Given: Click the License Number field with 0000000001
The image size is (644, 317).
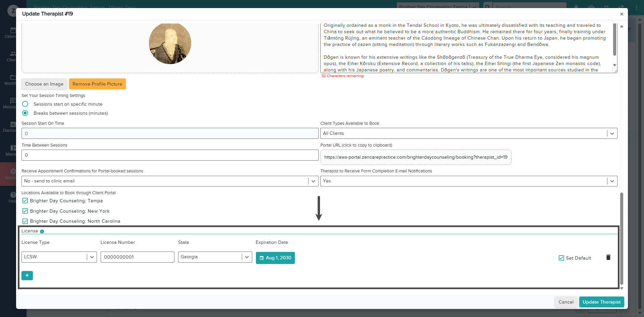Looking at the screenshot, I should (137, 257).
